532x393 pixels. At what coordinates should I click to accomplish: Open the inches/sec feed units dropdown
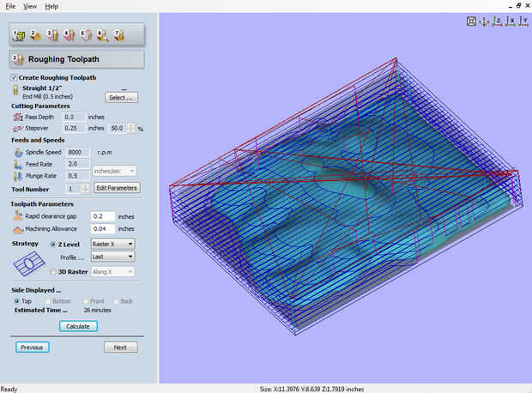tap(114, 171)
